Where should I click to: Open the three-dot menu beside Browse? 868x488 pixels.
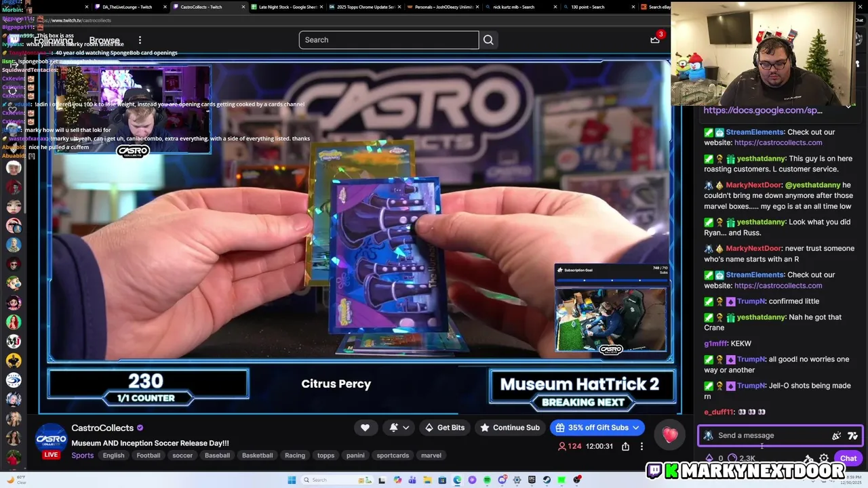(x=140, y=41)
